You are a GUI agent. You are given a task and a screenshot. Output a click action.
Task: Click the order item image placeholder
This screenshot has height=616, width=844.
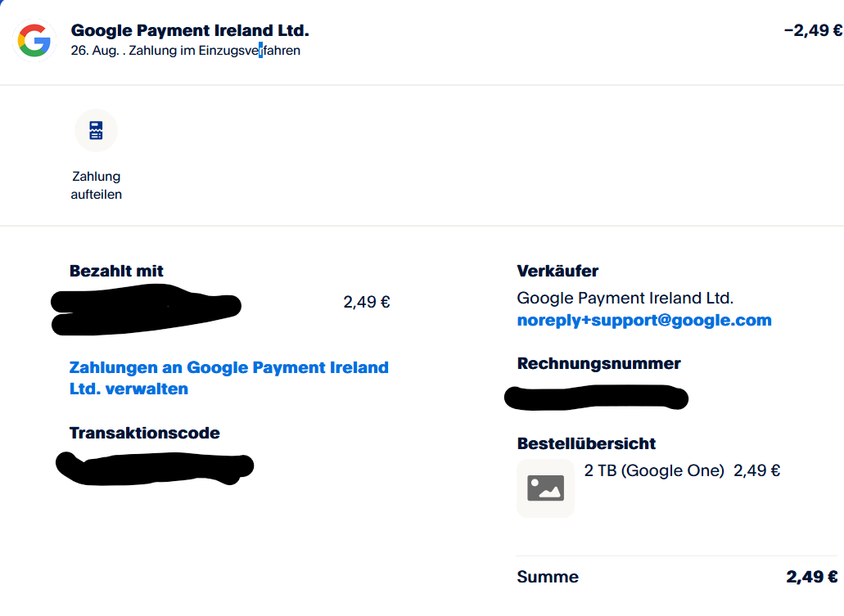point(545,488)
